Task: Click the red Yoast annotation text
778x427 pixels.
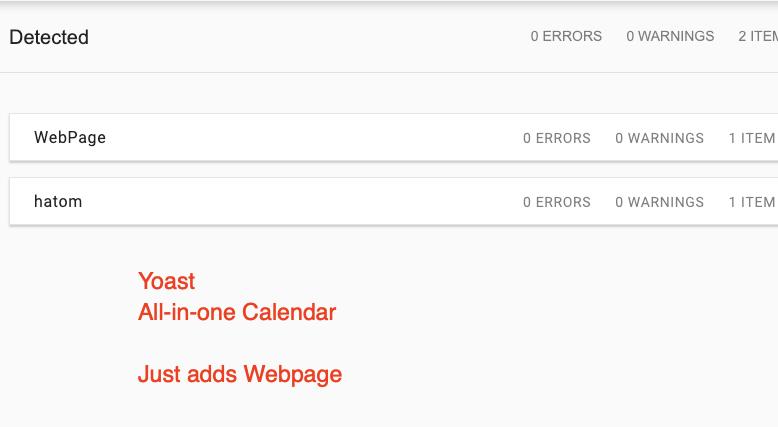Action: [167, 281]
